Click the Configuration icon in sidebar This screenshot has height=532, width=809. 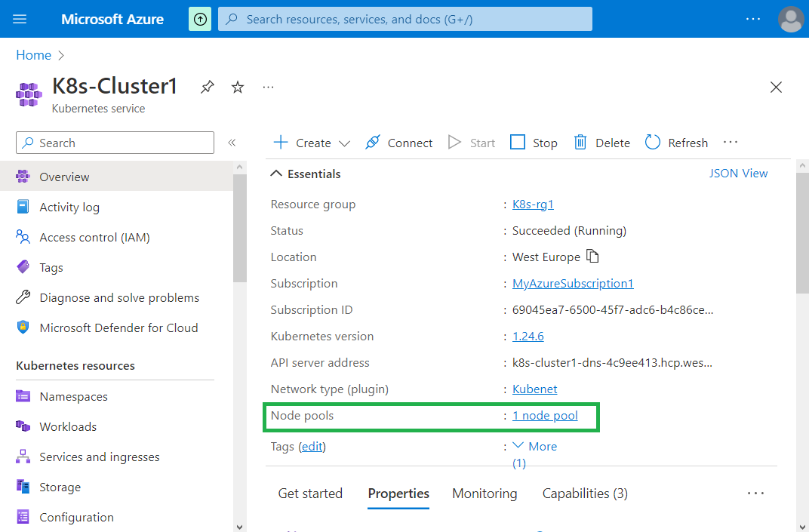23,516
